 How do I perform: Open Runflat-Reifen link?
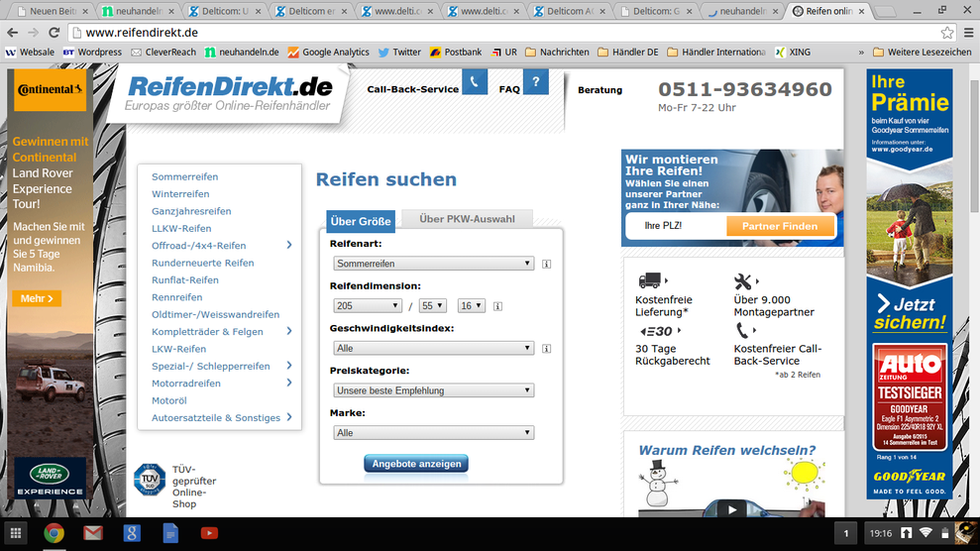185,279
